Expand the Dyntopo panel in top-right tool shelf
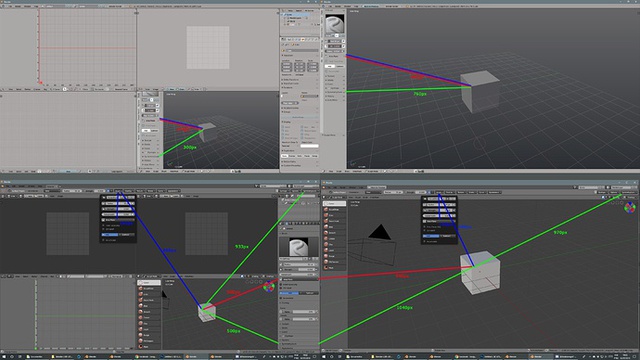The width and height of the screenshot is (640, 360). [335, 88]
